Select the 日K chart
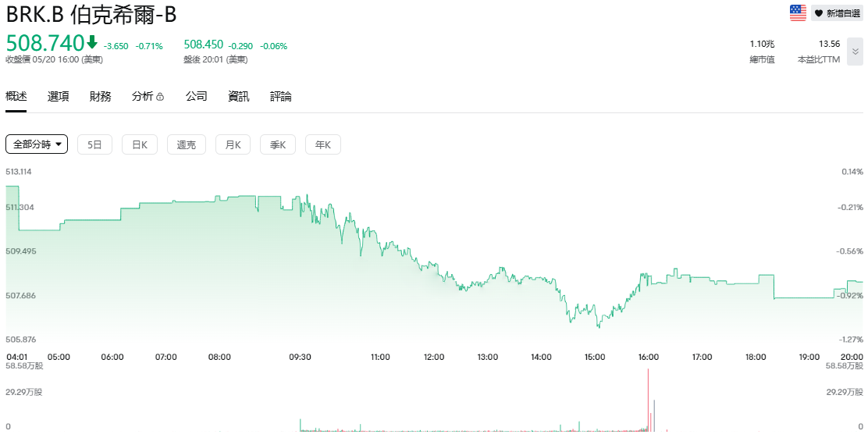The width and height of the screenshot is (868, 438). 140,144
